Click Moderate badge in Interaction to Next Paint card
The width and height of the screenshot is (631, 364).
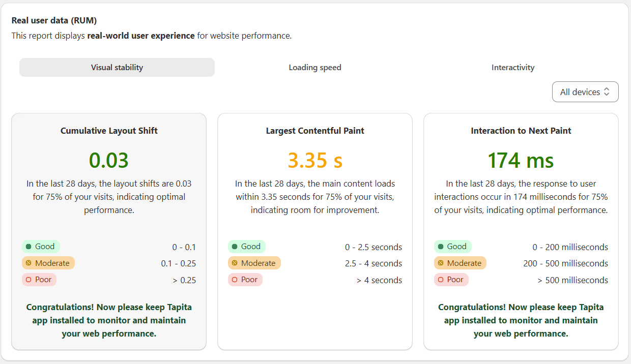click(460, 263)
